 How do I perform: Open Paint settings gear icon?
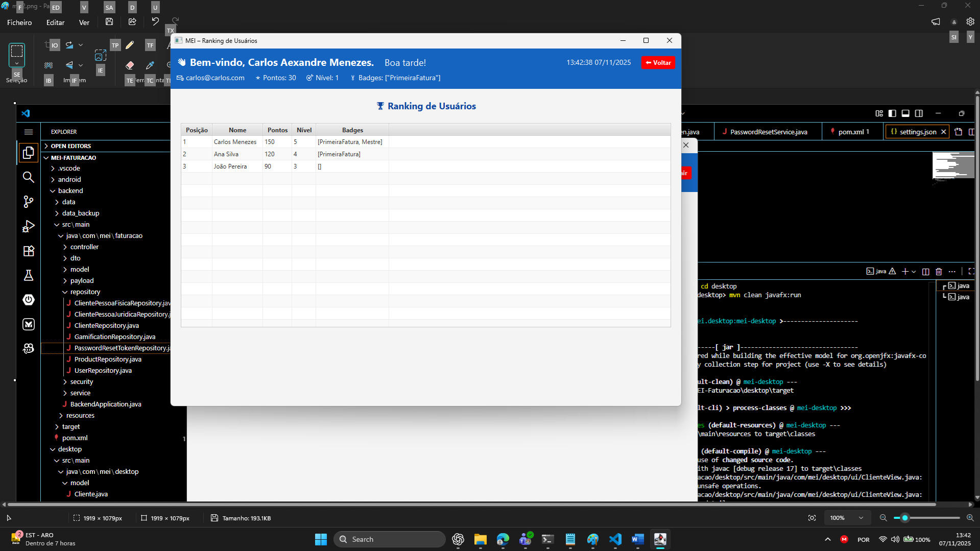pyautogui.click(x=970, y=22)
